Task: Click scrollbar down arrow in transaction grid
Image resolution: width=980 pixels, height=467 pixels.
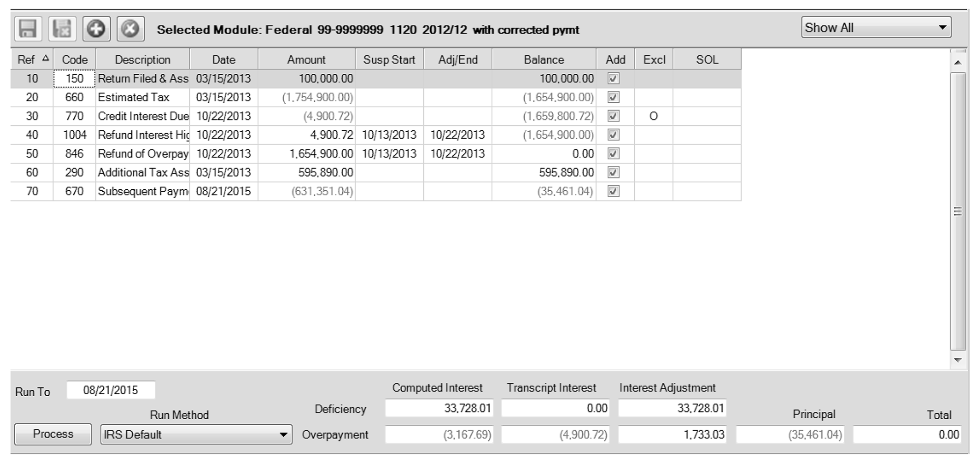Action: [957, 360]
